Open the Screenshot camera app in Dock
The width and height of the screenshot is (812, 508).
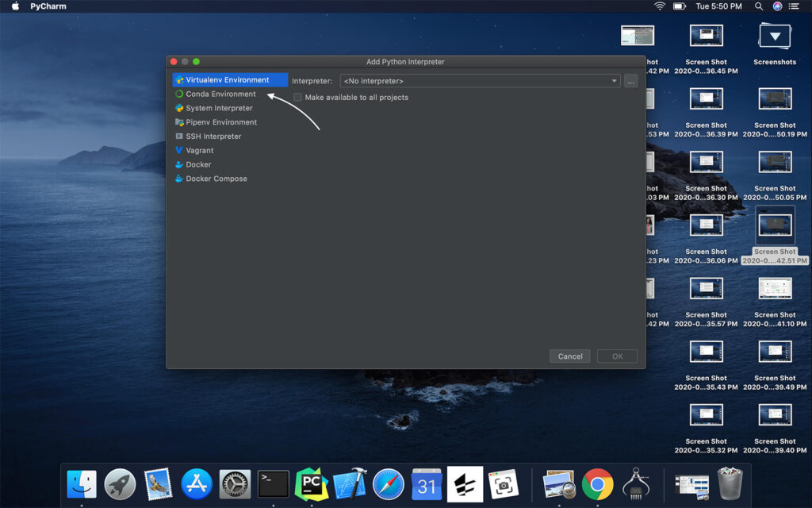(504, 485)
